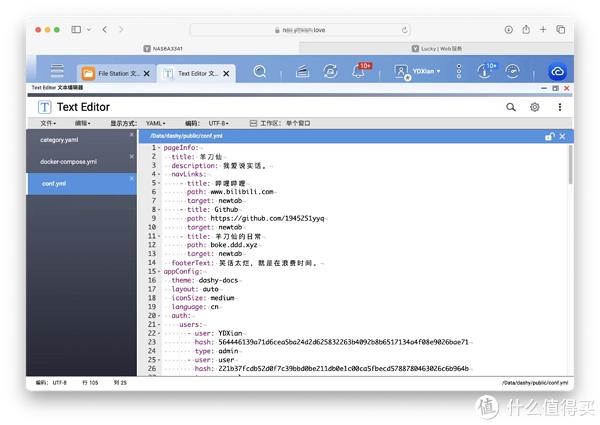Open the external devices sync icon
Image resolution: width=600 pixels, height=425 pixels.
coord(330,71)
